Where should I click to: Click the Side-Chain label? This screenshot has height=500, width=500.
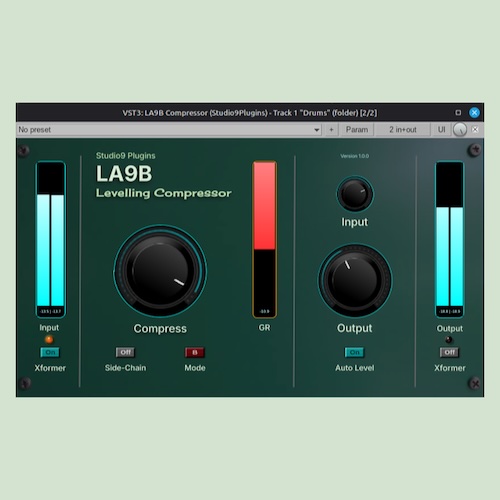click(125, 368)
